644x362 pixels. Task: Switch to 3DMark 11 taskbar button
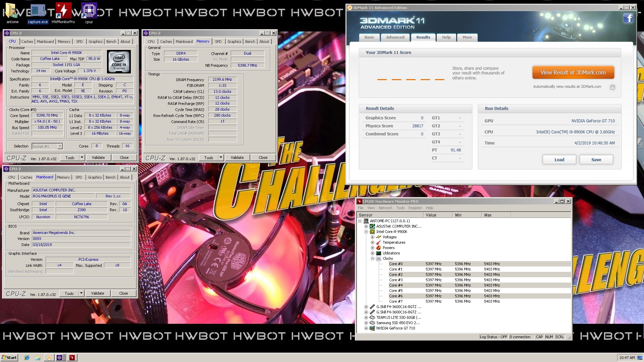(x=49, y=358)
